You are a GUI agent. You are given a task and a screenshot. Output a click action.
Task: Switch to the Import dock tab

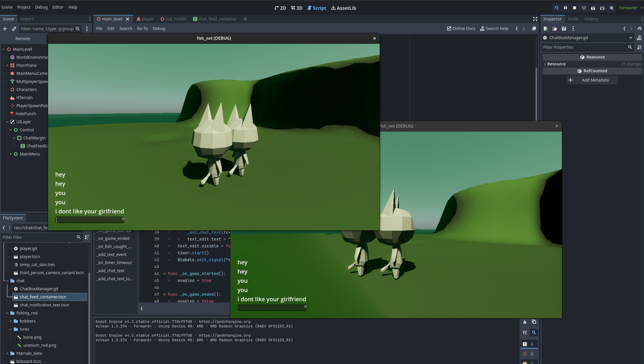(27, 19)
